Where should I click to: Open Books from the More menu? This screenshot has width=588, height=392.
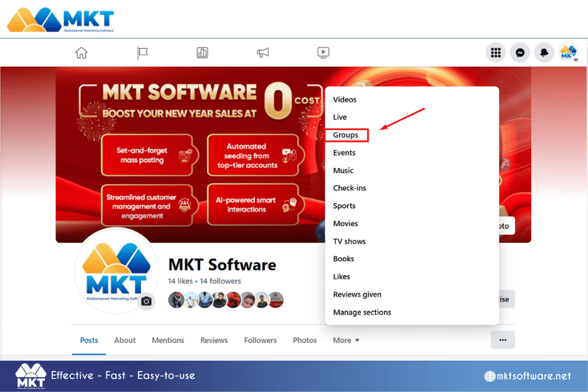(344, 259)
